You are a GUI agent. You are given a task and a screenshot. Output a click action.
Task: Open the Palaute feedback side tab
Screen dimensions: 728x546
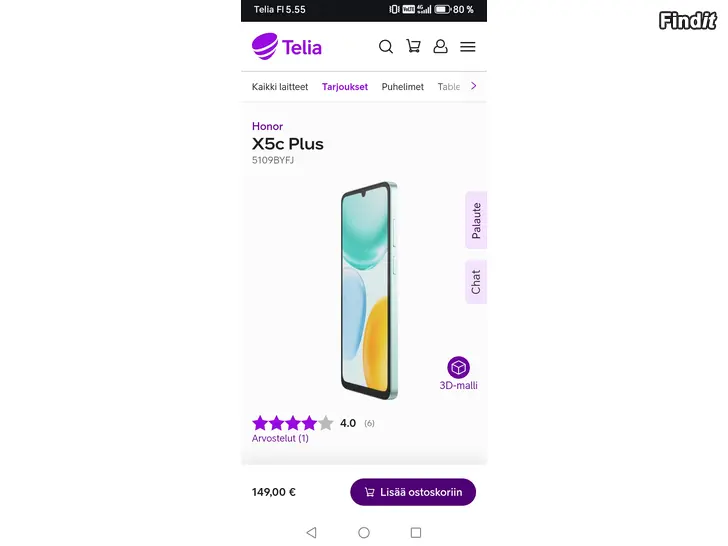pos(476,220)
